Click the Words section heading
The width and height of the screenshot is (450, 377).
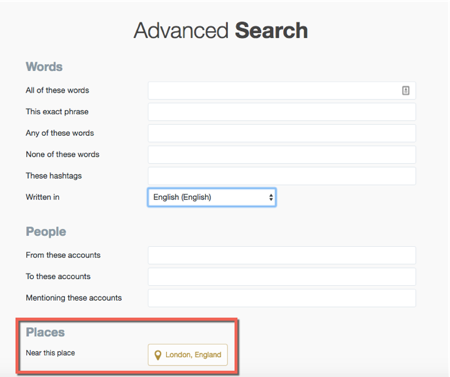tap(44, 67)
